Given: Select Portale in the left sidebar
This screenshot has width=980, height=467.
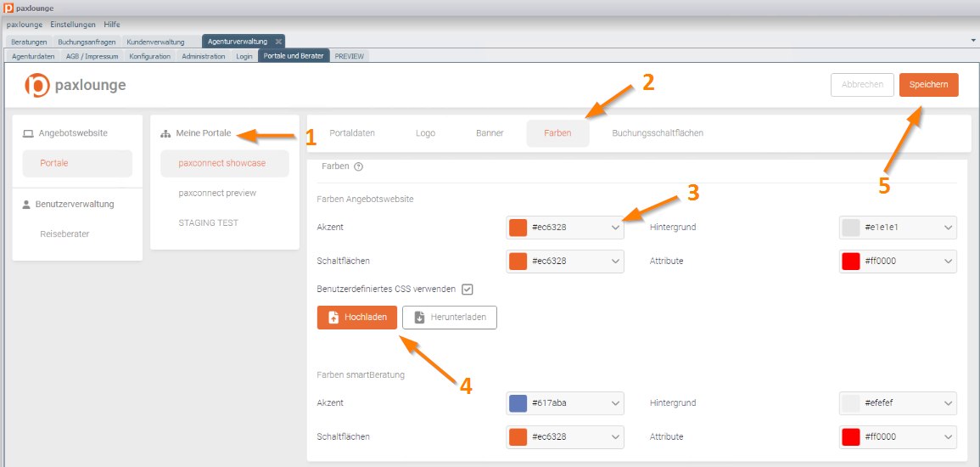Looking at the screenshot, I should 77,163.
